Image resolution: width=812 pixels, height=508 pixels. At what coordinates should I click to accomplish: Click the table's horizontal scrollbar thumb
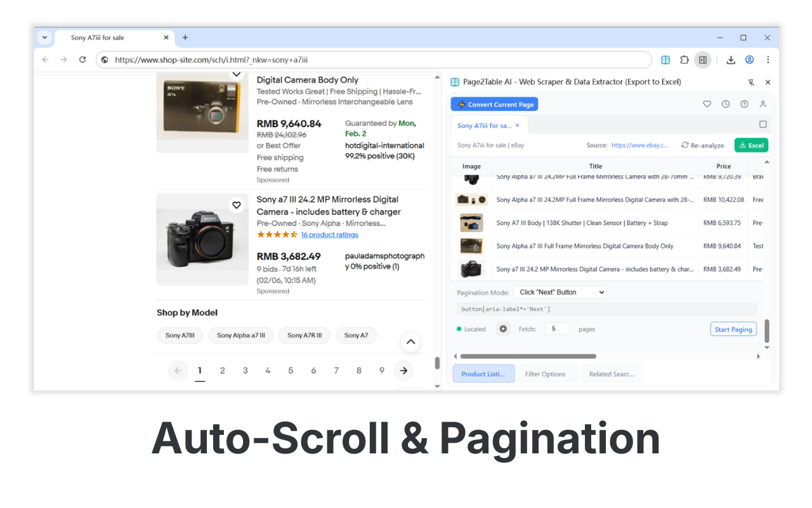point(528,356)
